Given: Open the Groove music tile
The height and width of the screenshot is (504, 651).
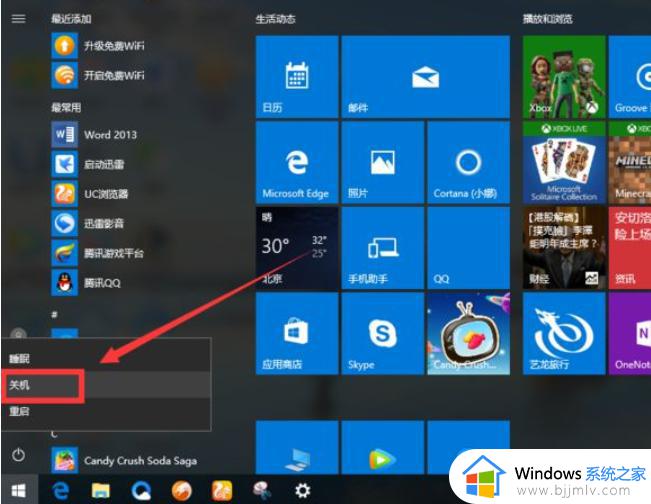Looking at the screenshot, I should tap(630, 77).
